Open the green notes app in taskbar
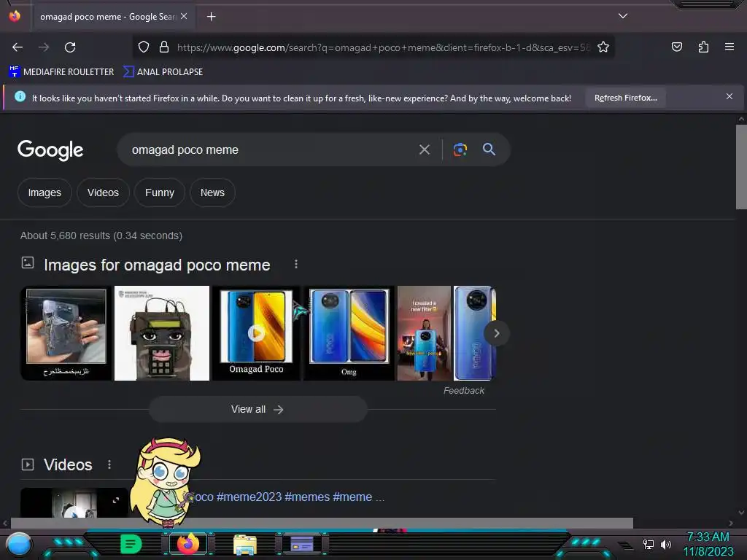The image size is (747, 560). (x=131, y=544)
